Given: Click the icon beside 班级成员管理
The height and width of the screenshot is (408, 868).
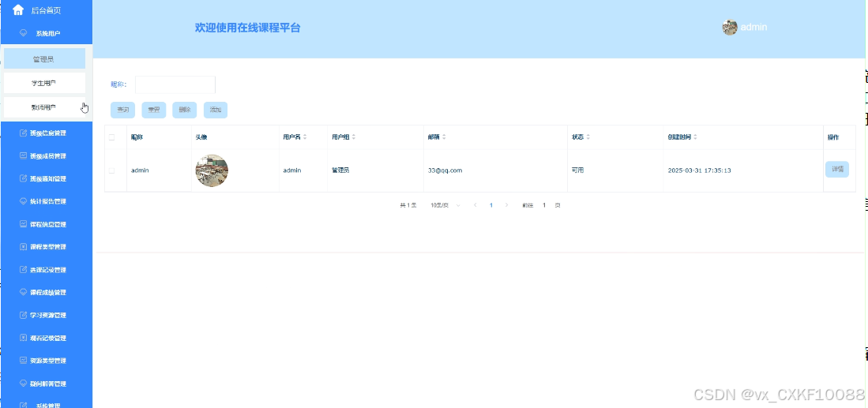Looking at the screenshot, I should [23, 156].
